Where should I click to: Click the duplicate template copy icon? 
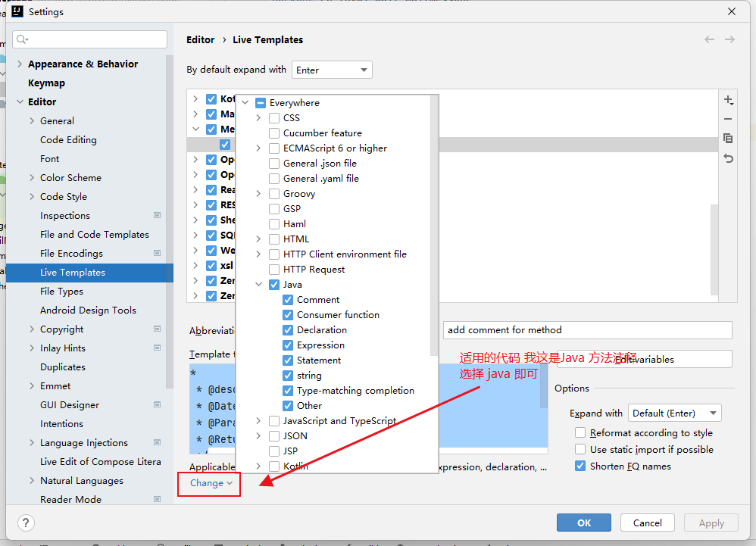[x=728, y=139]
